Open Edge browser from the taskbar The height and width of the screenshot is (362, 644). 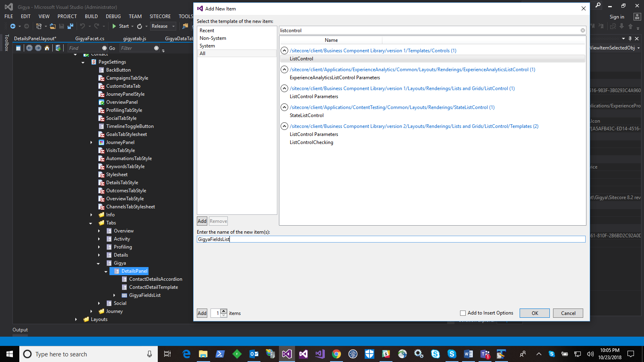tap(186, 354)
